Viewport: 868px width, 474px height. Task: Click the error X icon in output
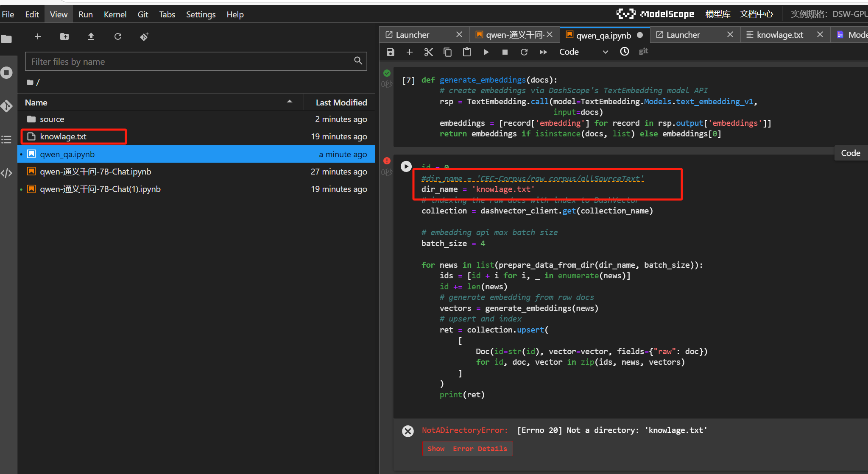pos(408,431)
